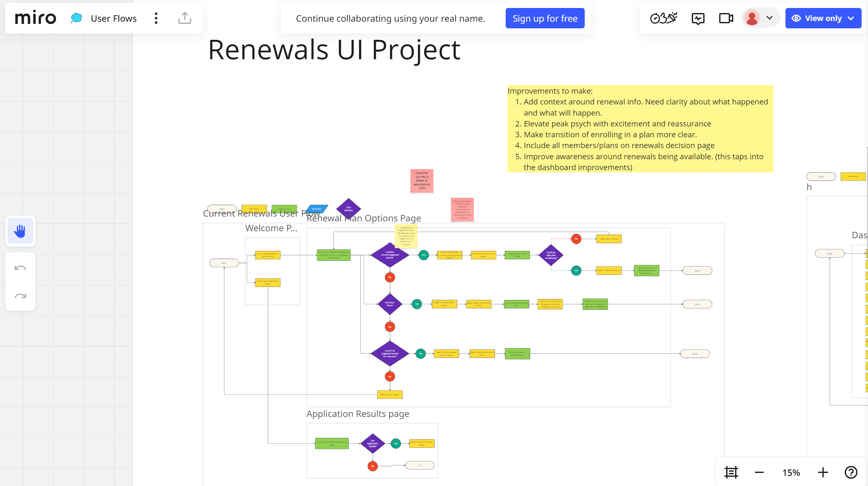The image size is (868, 486).
Task: Open the three-dot board options menu
Action: tap(156, 18)
